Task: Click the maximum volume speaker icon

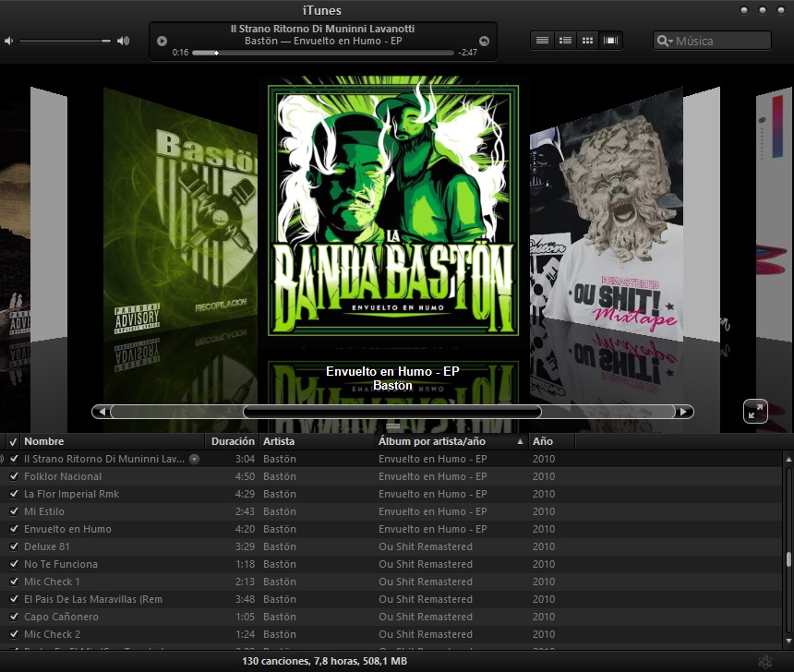Action: tap(123, 41)
